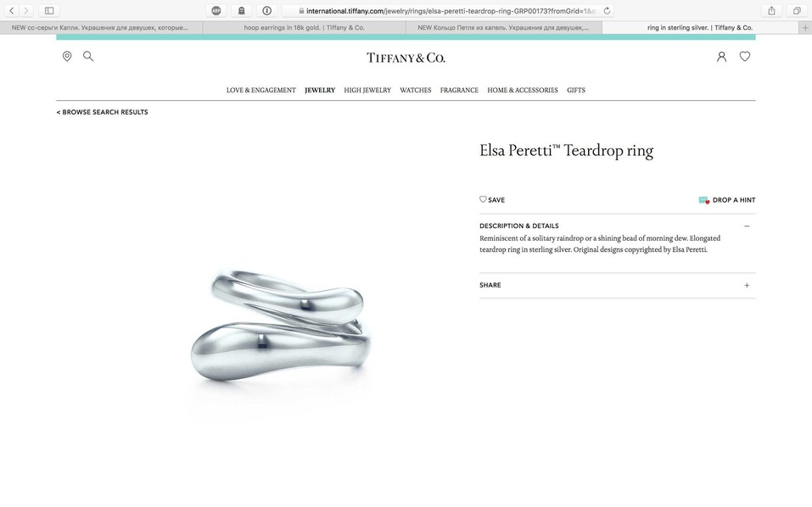Open the store locator pin icon
The image size is (812, 507).
pos(67,57)
